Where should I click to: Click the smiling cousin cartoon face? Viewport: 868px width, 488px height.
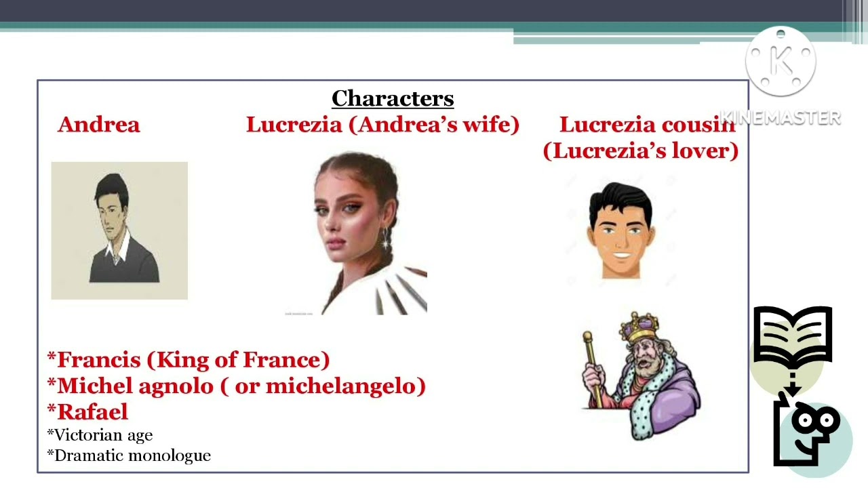[620, 230]
